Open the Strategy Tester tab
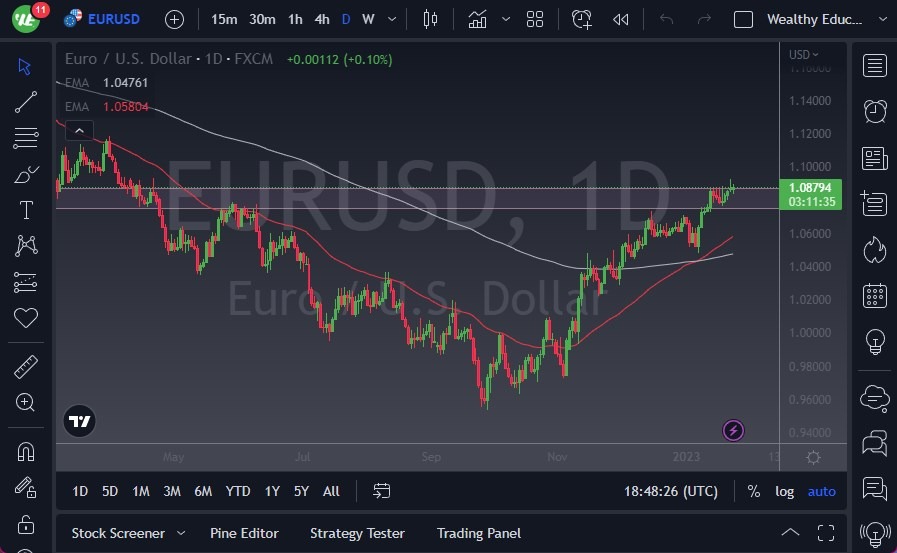This screenshot has width=897, height=553. (357, 533)
